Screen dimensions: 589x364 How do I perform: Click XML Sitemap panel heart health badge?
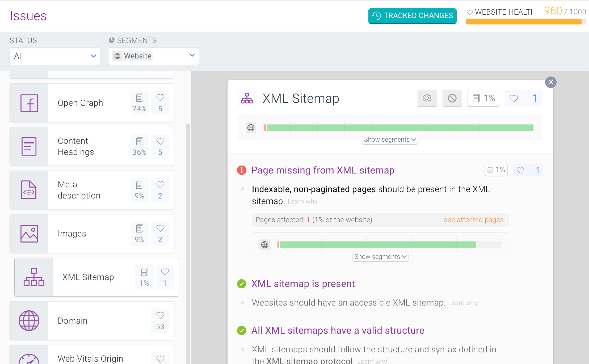click(x=523, y=98)
